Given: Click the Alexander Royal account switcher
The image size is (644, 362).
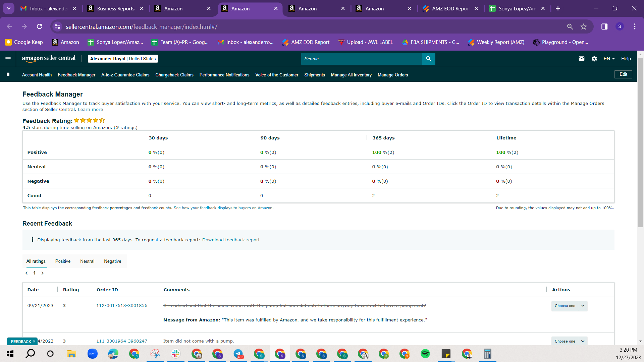Looking at the screenshot, I should (x=123, y=59).
